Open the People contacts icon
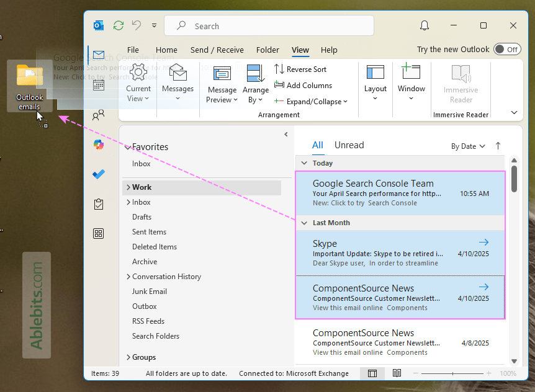The height and width of the screenshot is (392, 535). [99, 115]
